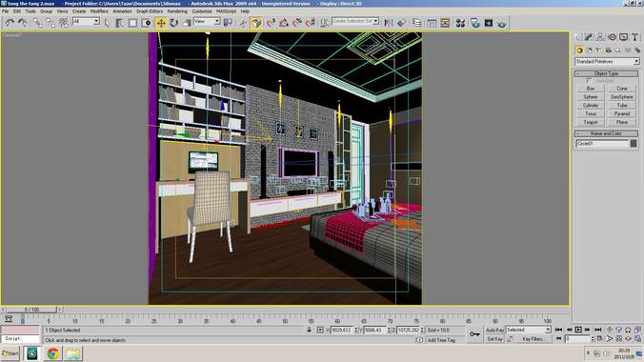Switch to the Hierarchy panel tab
The width and height of the screenshot is (644, 362).
click(600, 37)
